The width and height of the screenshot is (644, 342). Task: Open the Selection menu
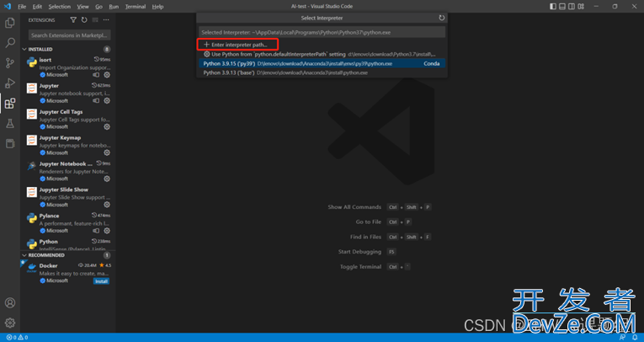(60, 7)
